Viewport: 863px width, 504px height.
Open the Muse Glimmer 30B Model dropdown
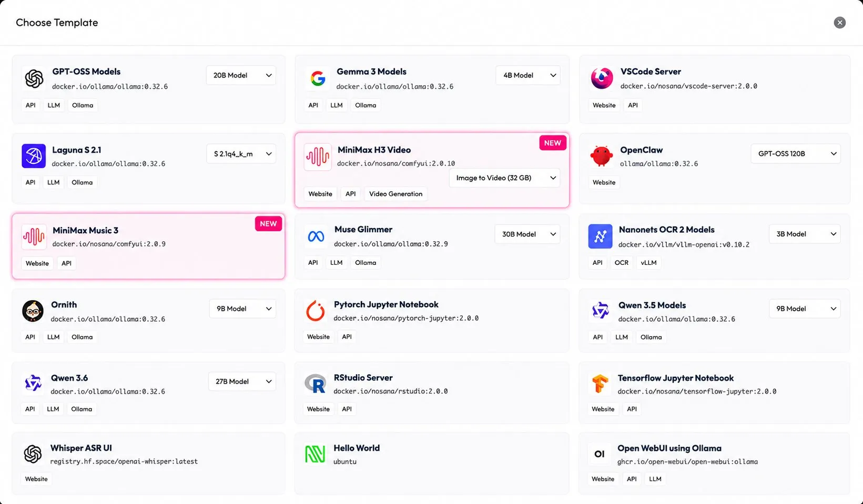coord(527,234)
